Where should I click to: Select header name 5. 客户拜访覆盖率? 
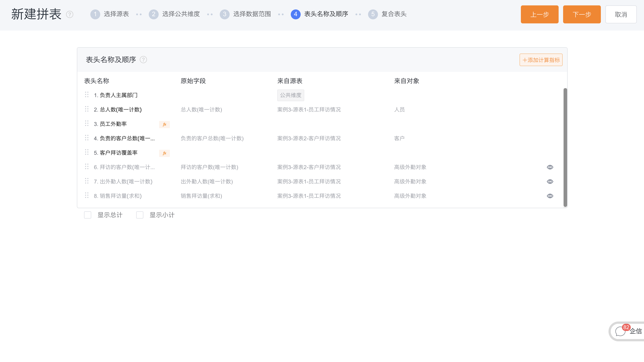click(116, 153)
